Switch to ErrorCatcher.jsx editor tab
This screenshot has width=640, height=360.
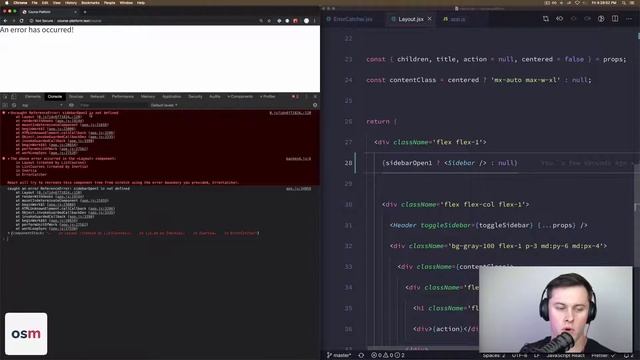[x=352, y=19]
